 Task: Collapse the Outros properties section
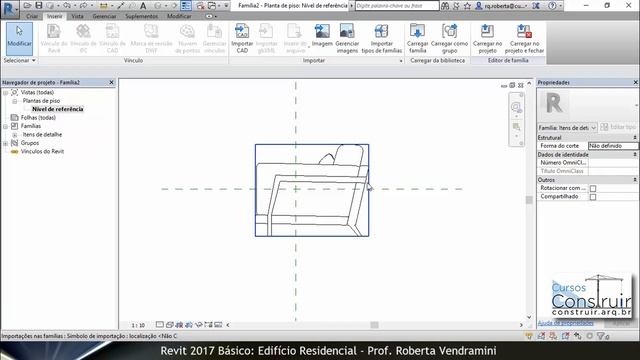[635, 180]
